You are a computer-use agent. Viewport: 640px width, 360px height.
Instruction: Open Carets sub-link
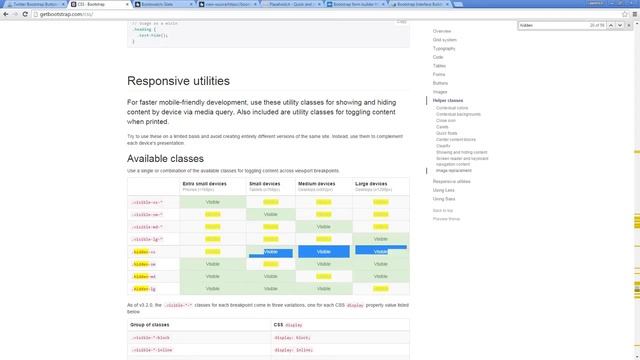point(442,127)
